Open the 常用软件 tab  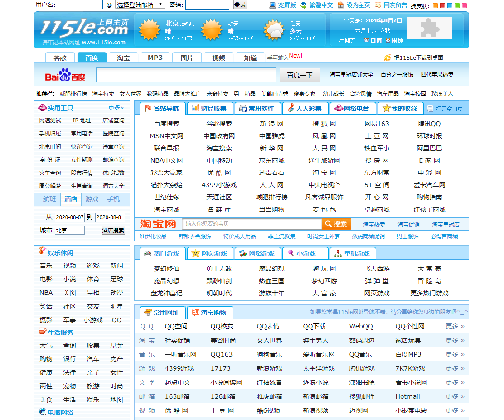[258, 109]
